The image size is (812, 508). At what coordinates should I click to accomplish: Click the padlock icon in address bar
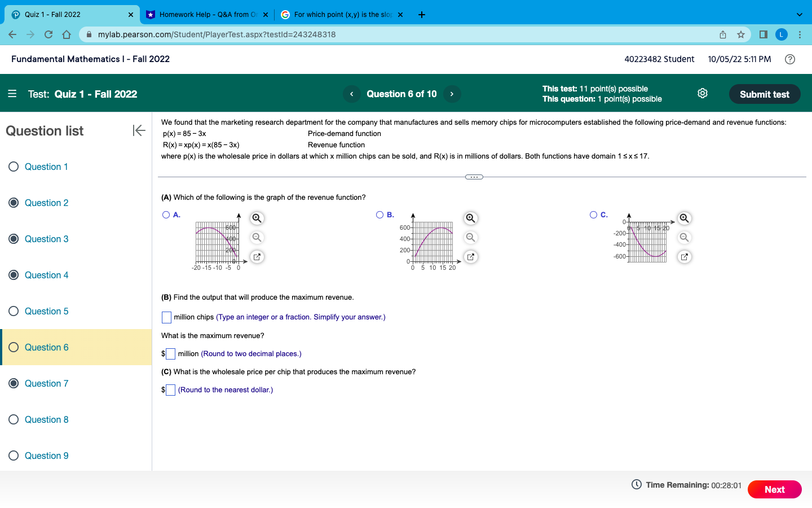point(89,34)
